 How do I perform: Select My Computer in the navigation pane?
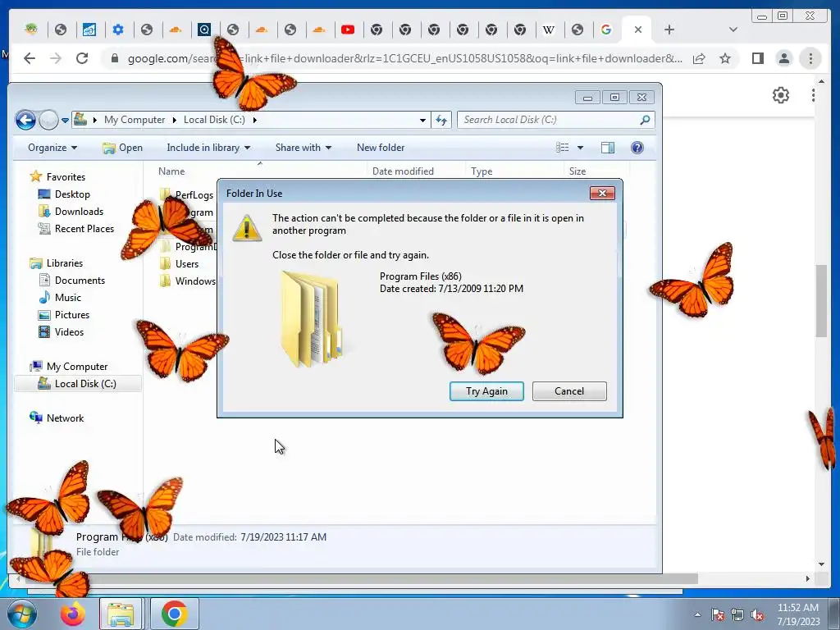pos(69,367)
